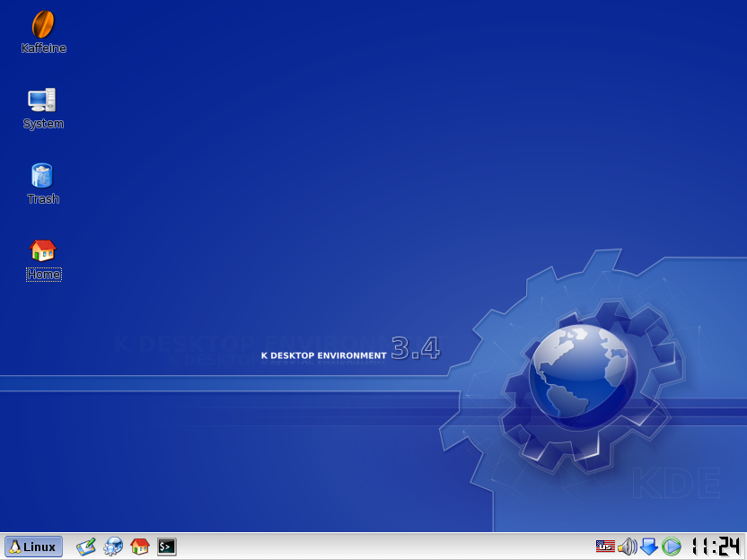Click the "System" label text
Screen dimensions: 747x560
click(x=43, y=124)
